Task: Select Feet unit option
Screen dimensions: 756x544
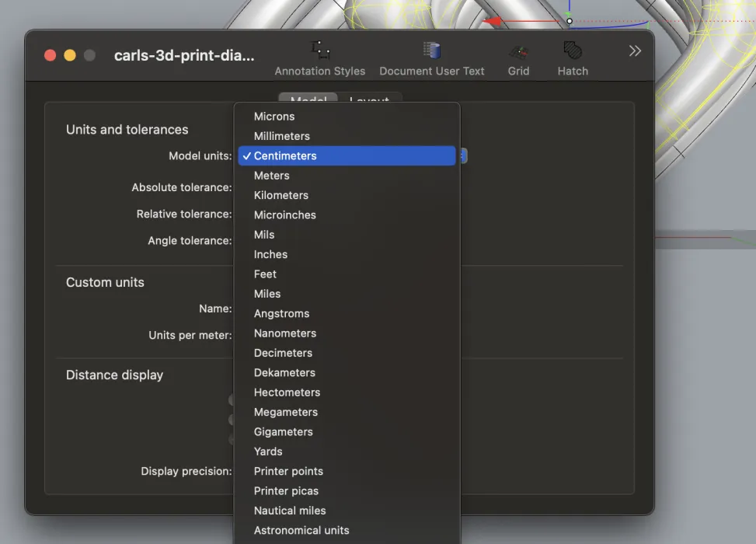Action: pyautogui.click(x=347, y=274)
